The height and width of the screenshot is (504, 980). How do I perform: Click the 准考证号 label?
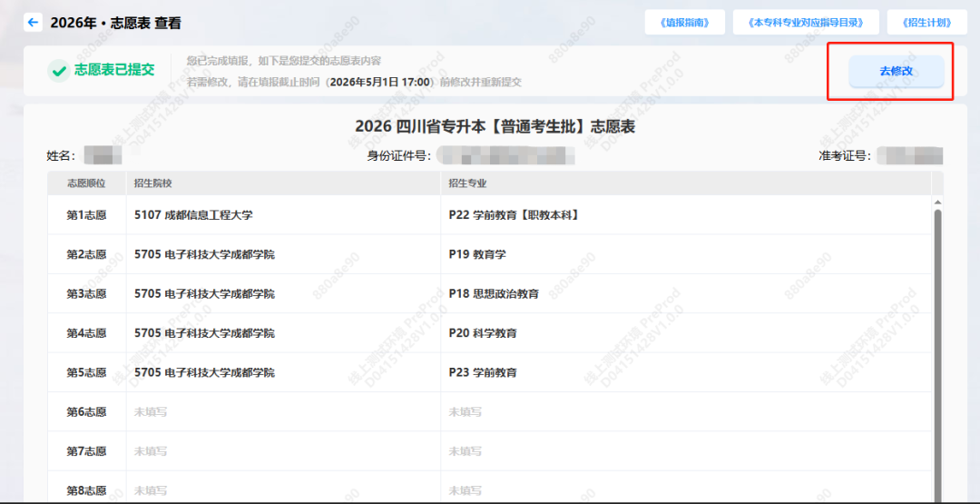pyautogui.click(x=845, y=155)
